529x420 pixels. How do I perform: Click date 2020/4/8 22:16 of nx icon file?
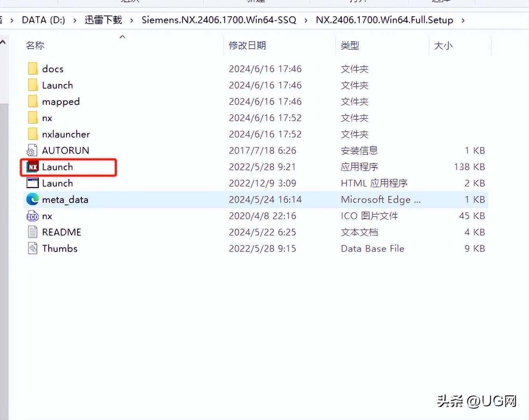[x=263, y=216]
